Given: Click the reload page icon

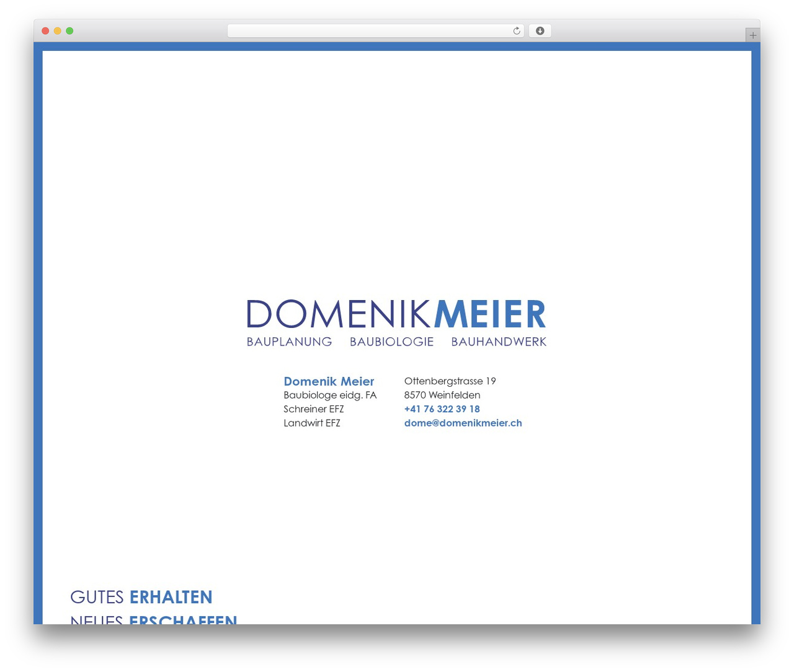Looking at the screenshot, I should 516,31.
